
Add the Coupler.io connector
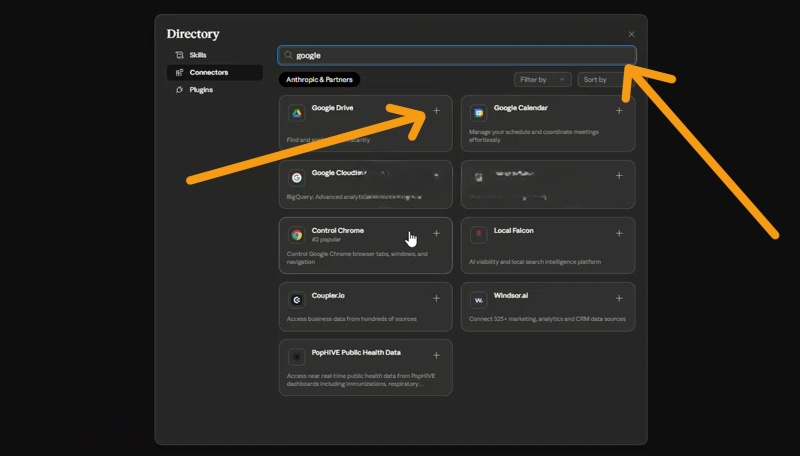(x=436, y=298)
